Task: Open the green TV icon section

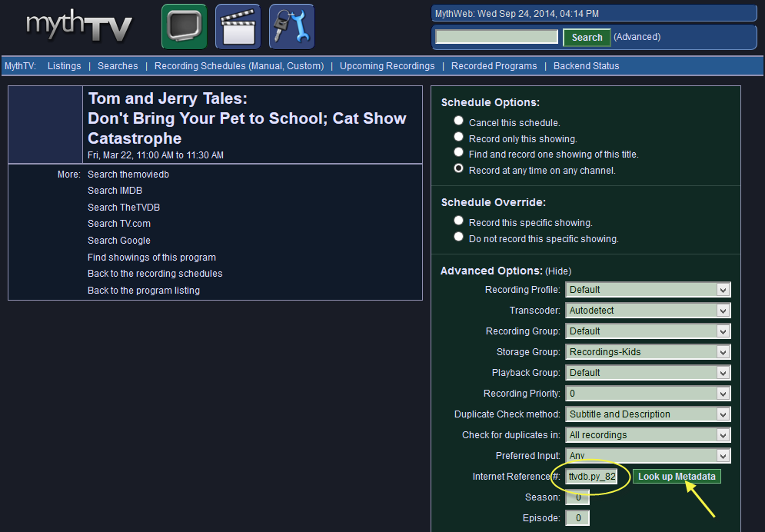Action: [185, 27]
